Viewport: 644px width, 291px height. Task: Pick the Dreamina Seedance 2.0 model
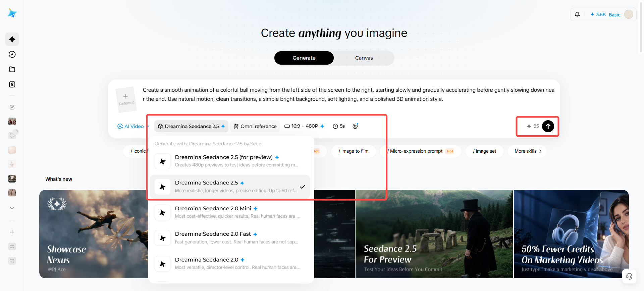coord(230,264)
